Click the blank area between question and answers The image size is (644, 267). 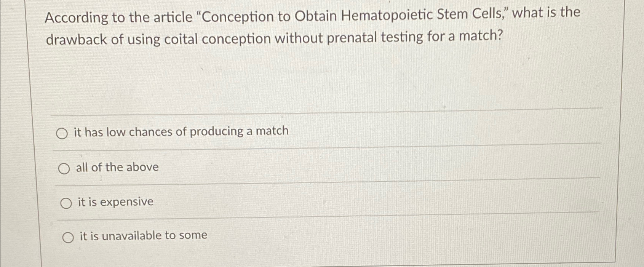point(305,80)
